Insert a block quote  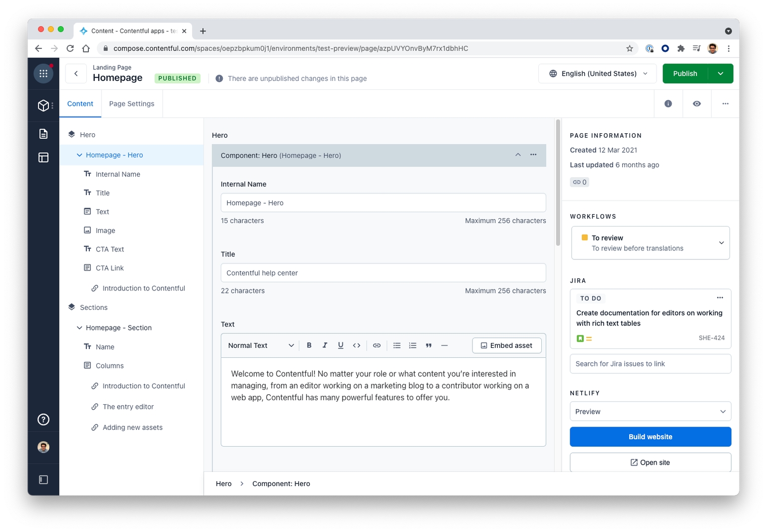coord(428,345)
